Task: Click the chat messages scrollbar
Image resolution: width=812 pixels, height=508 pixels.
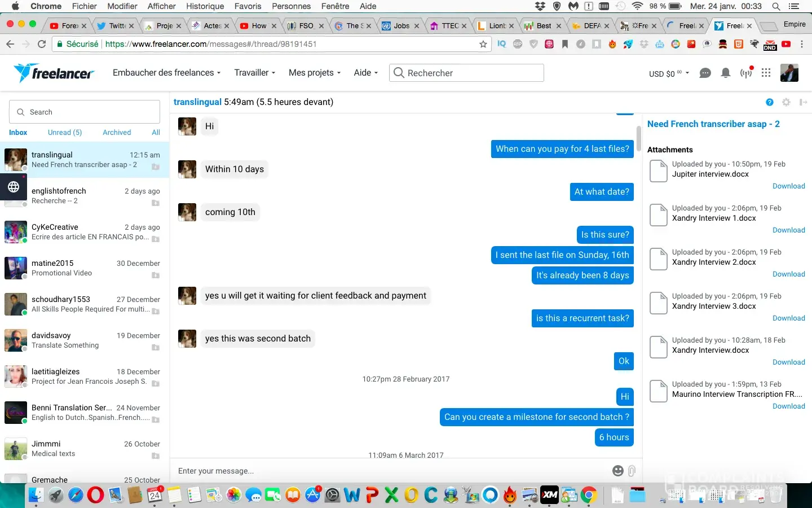Action: pos(638,139)
